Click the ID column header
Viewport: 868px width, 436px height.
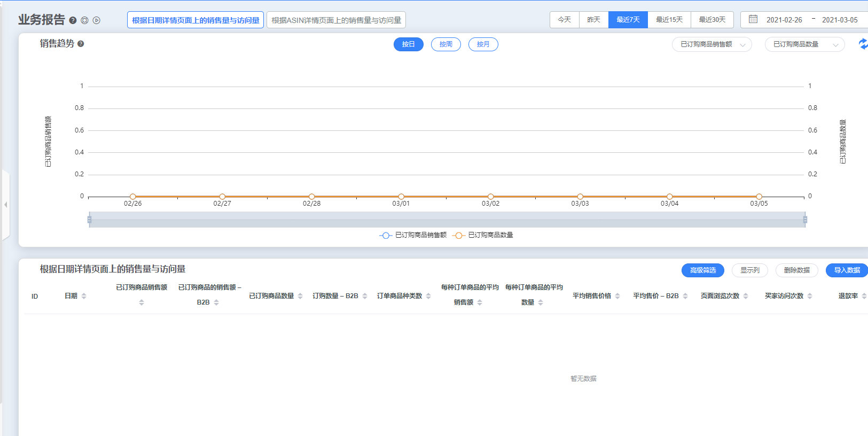[x=35, y=297]
